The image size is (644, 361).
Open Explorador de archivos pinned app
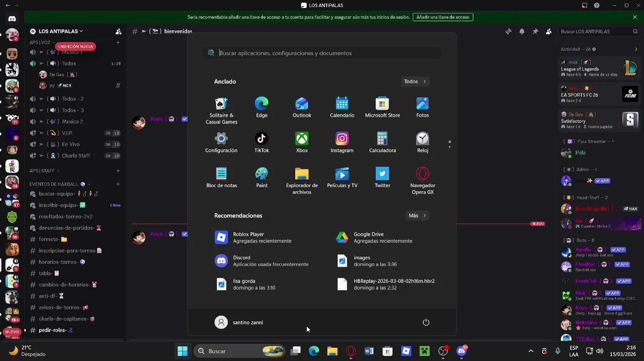click(302, 181)
